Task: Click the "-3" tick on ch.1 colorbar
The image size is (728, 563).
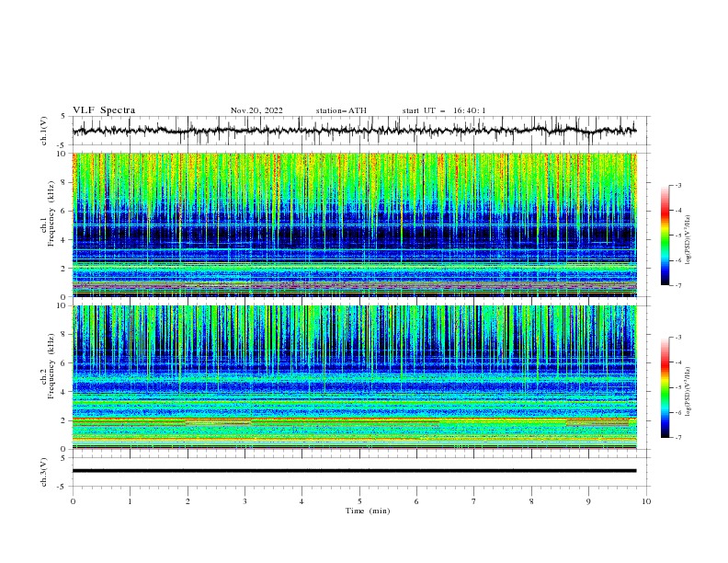Action: coord(678,185)
